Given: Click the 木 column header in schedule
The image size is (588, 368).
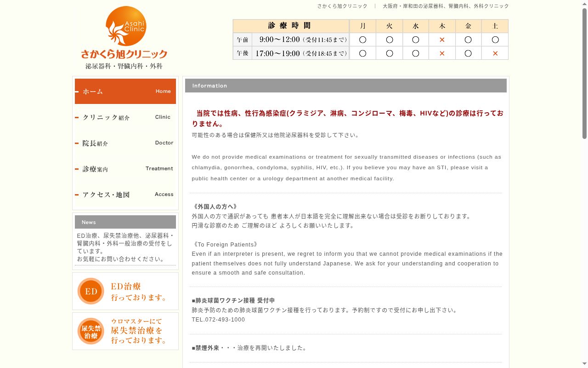Looking at the screenshot, I should 442,26.
